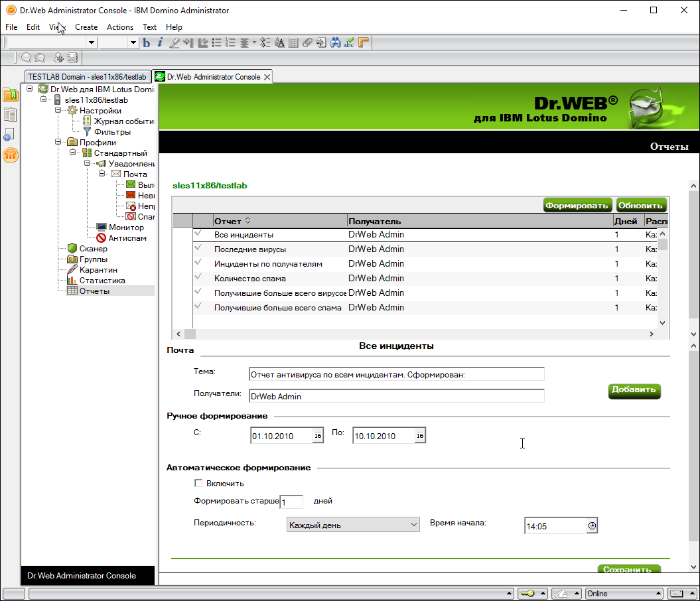
Task: Toggle checkmark for Инциденты по получателям report
Action: coord(198,263)
